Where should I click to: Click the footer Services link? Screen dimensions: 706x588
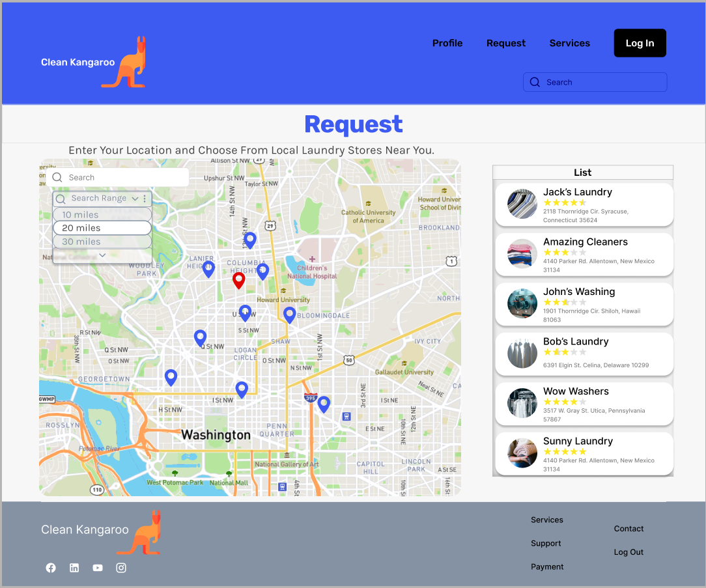tap(546, 520)
